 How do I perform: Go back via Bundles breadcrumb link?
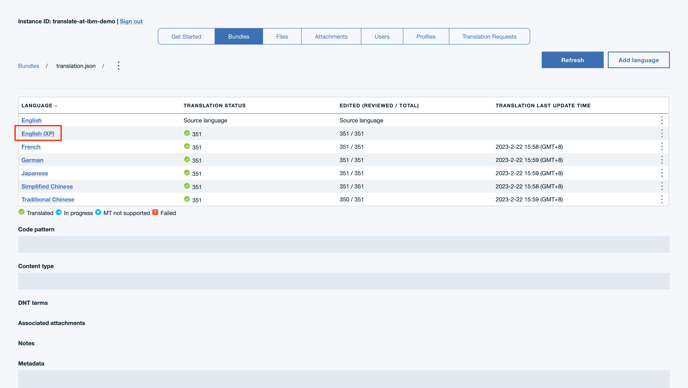(x=29, y=66)
